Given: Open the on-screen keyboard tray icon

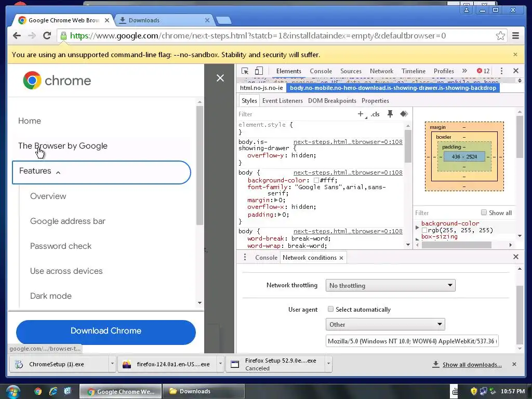Looking at the screenshot, I should tap(455, 391).
